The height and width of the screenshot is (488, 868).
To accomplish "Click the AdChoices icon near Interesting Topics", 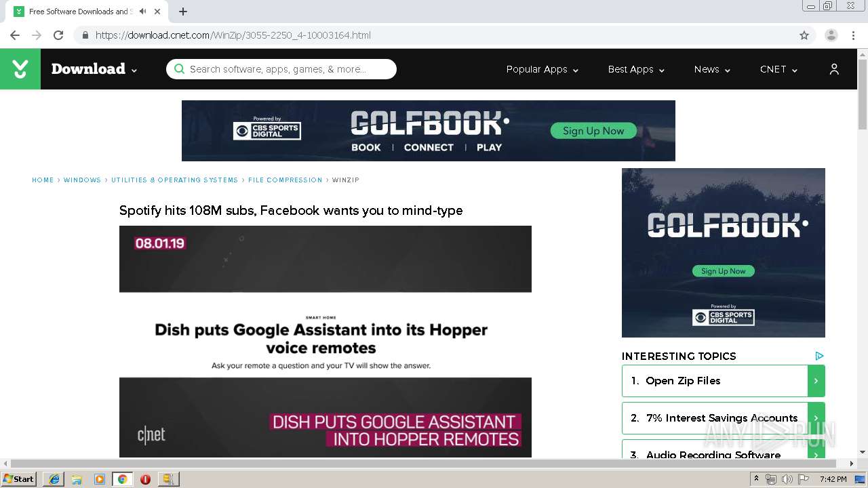I will [819, 356].
